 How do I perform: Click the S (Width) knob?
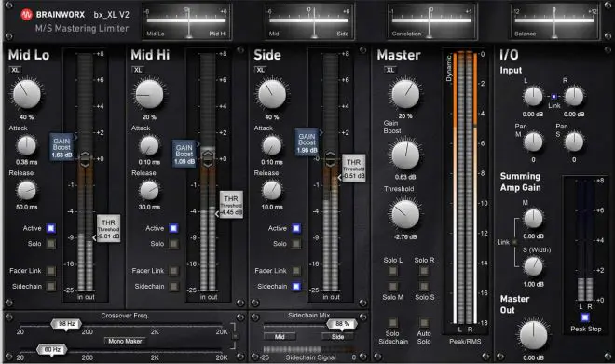[x=533, y=266]
